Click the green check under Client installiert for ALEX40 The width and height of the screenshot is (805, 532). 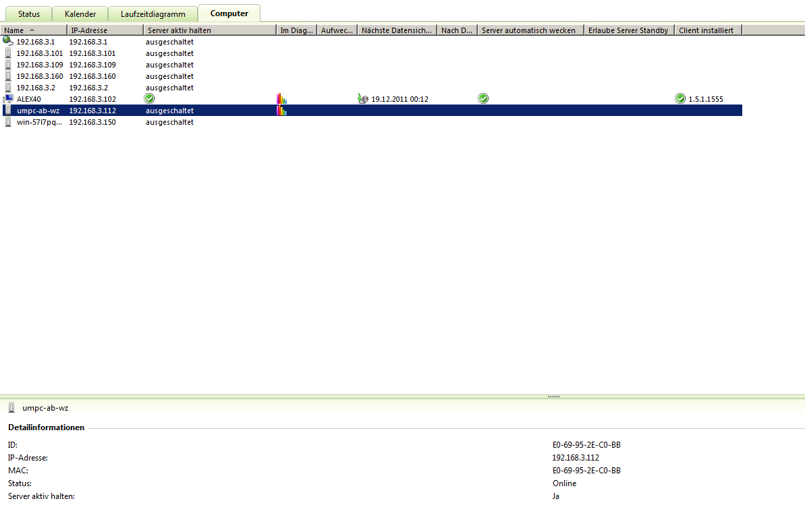tap(679, 98)
